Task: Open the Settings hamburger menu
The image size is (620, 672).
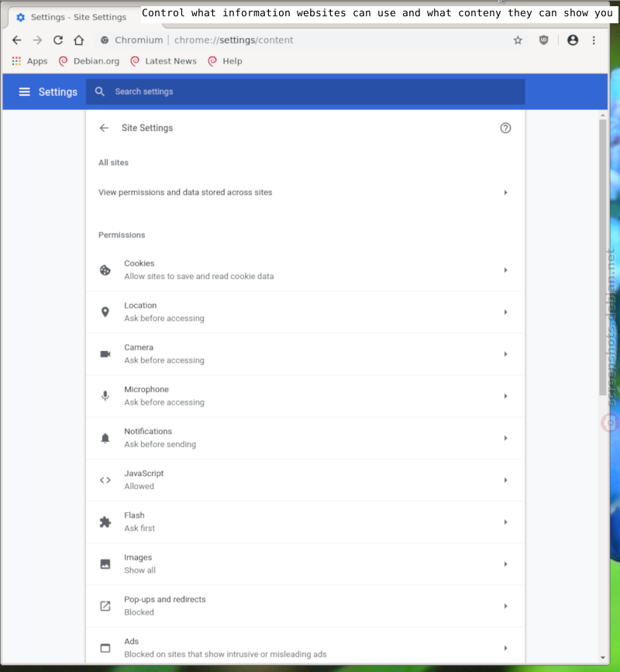Action: point(25,91)
